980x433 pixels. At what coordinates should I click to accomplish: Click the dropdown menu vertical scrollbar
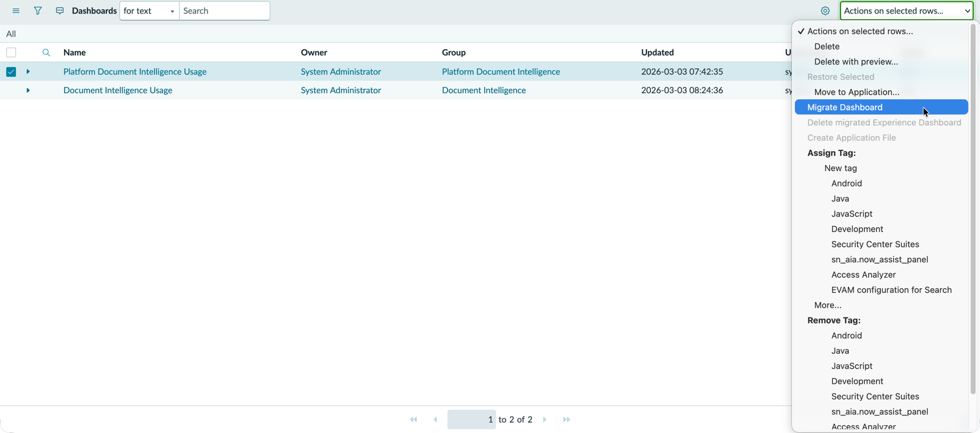(973, 210)
